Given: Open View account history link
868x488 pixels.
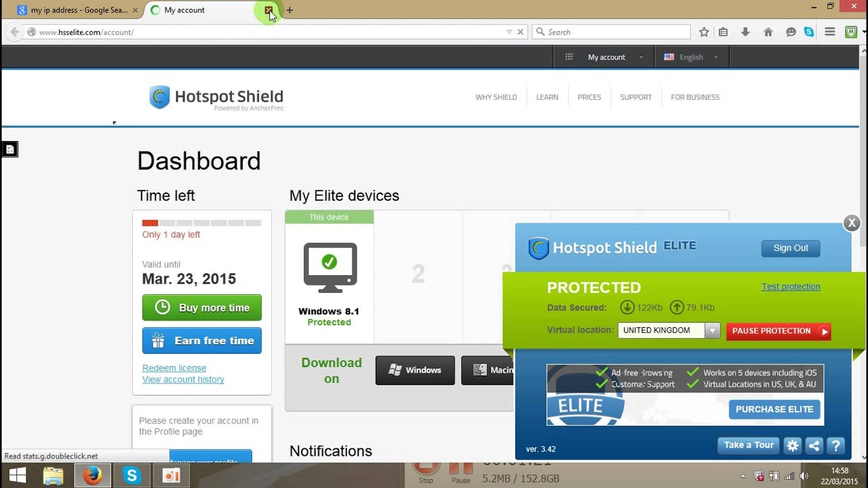Looking at the screenshot, I should click(183, 380).
